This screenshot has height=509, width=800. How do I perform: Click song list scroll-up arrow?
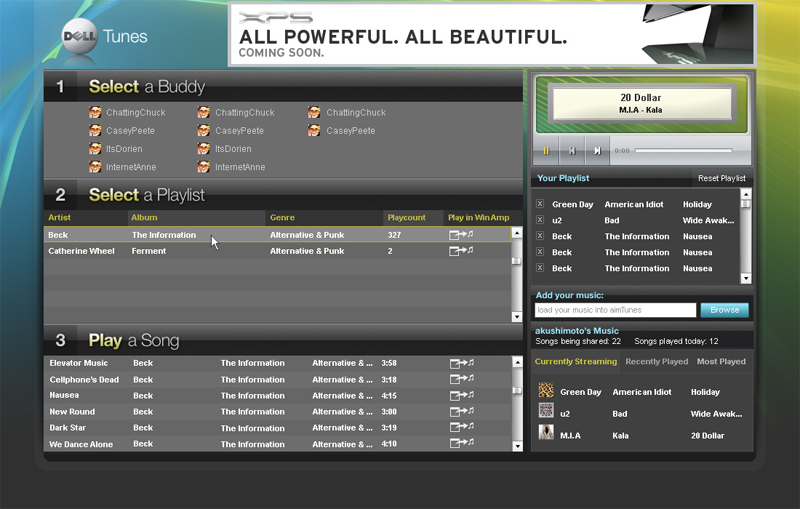pos(517,362)
